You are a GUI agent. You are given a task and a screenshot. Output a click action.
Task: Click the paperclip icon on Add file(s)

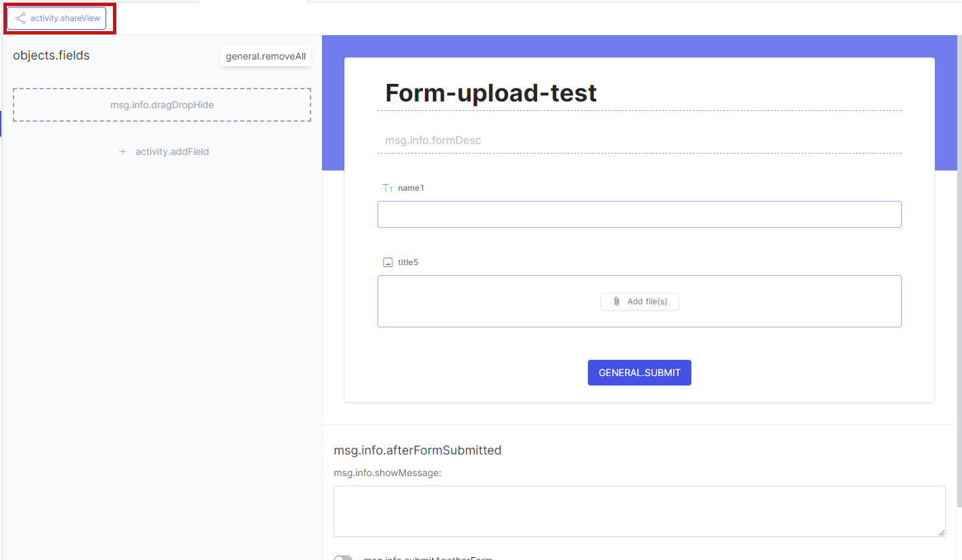click(616, 301)
